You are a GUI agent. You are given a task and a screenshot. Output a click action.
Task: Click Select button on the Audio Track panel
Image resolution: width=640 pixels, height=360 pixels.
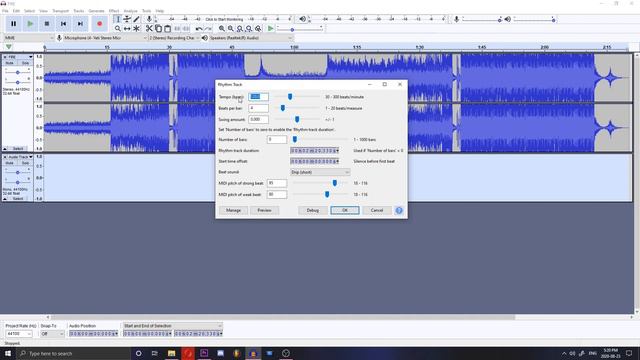pyautogui.click(x=18, y=199)
